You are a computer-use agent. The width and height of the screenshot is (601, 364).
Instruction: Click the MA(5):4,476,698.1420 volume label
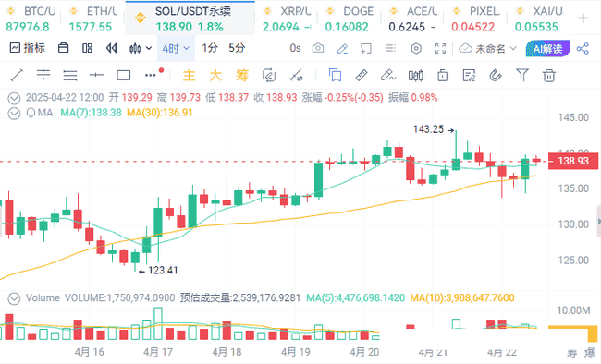pos(355,298)
